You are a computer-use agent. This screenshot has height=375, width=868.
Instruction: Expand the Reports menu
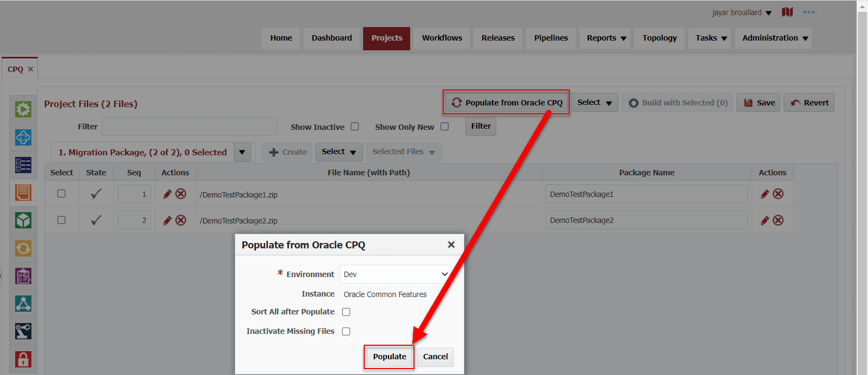pos(606,38)
